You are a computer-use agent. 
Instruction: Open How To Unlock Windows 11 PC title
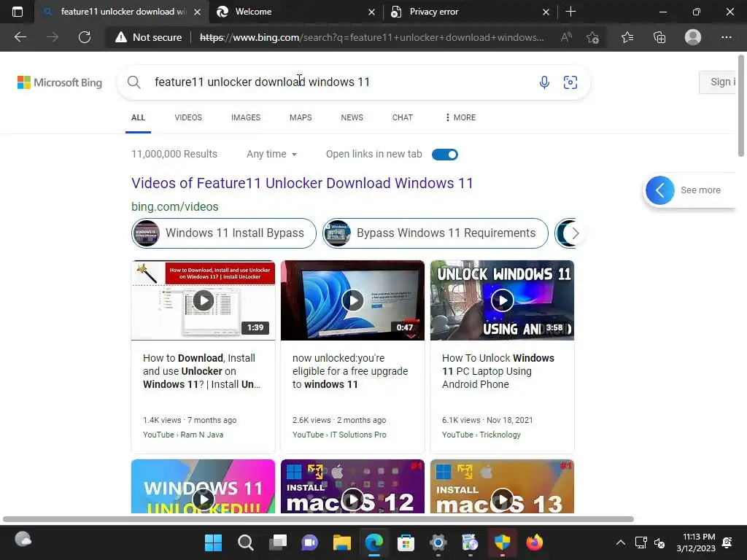click(498, 371)
